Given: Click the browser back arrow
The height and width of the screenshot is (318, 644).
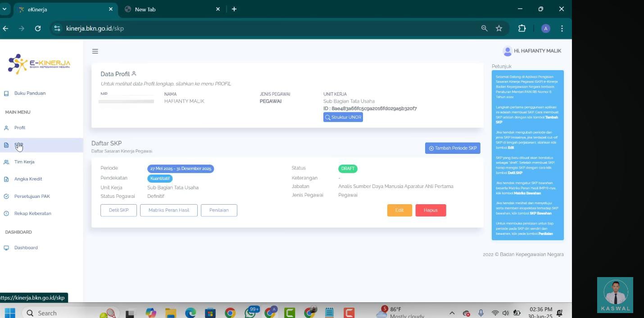Looking at the screenshot, I should click(5, 28).
